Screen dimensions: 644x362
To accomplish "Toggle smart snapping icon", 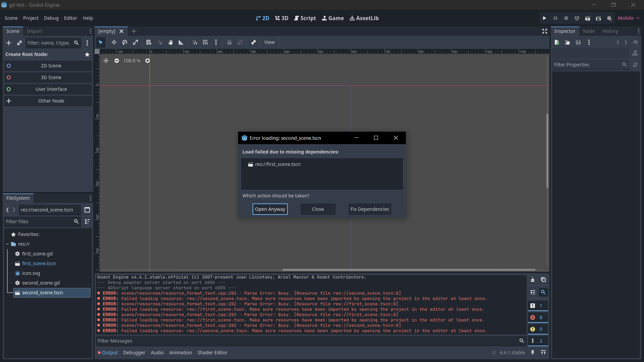I will click(195, 43).
